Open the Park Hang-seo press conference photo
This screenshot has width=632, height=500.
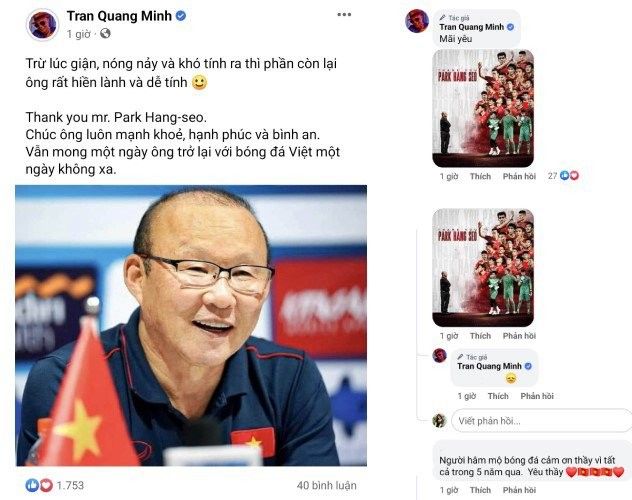(x=191, y=326)
